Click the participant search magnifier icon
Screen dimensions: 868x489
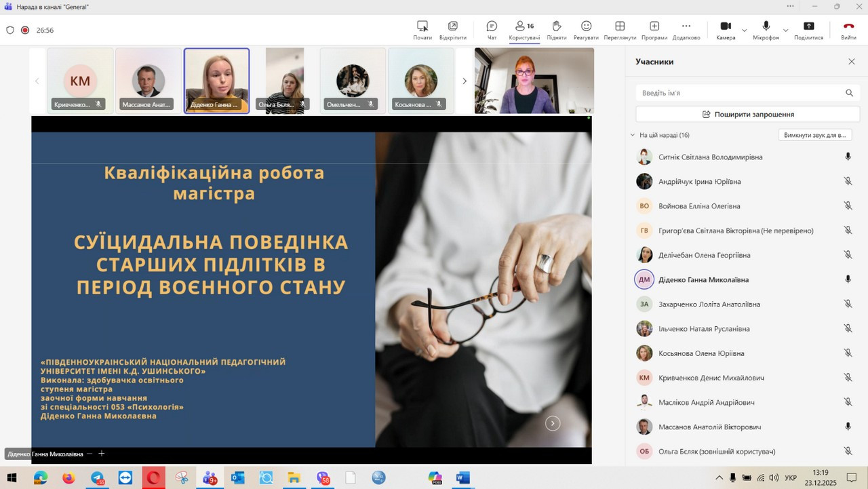(x=849, y=93)
